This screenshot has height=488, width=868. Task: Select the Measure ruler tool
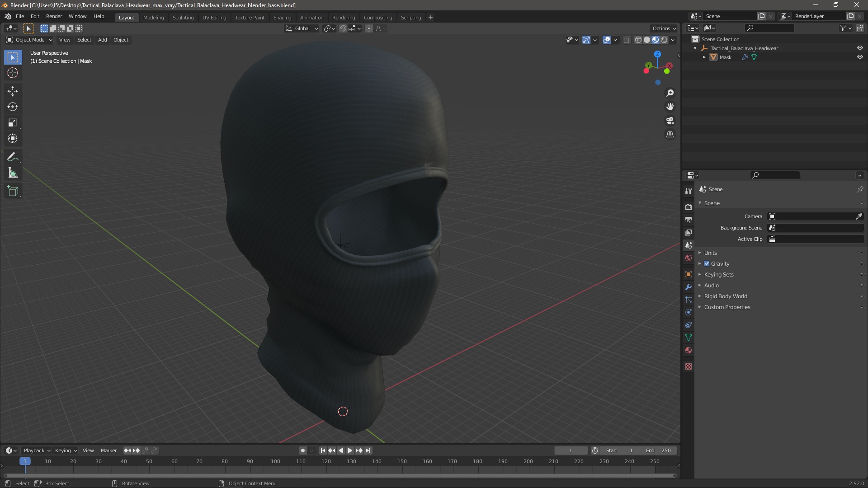[x=13, y=173]
